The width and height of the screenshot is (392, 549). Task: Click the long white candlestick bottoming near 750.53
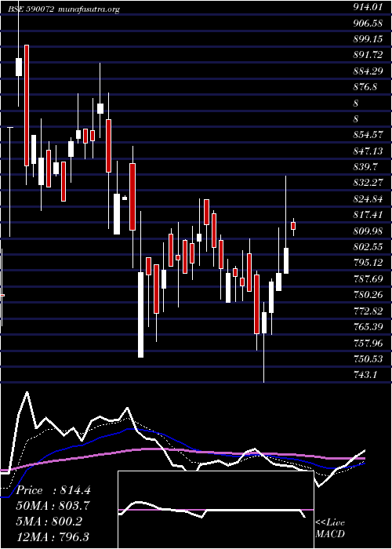(140, 314)
